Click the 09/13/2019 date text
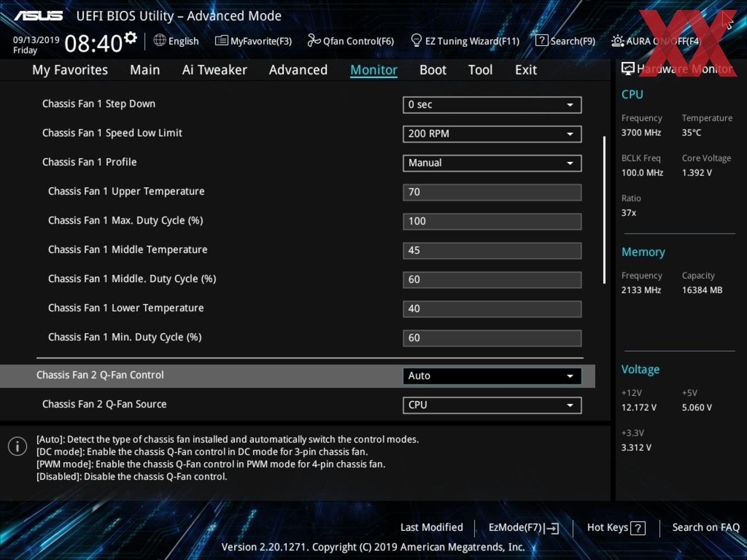This screenshot has width=747, height=560. pyautogui.click(x=36, y=40)
